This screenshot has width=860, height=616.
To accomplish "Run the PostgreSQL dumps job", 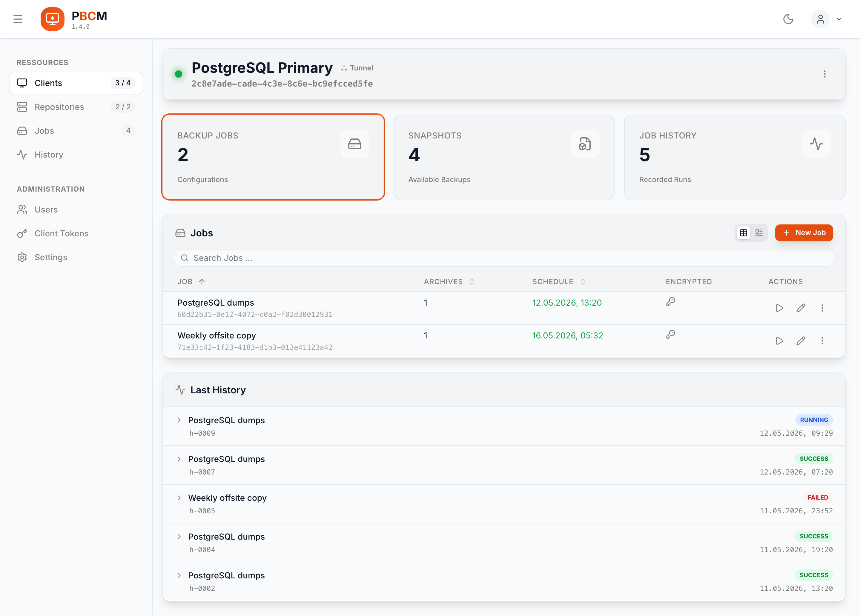I will pyautogui.click(x=780, y=308).
